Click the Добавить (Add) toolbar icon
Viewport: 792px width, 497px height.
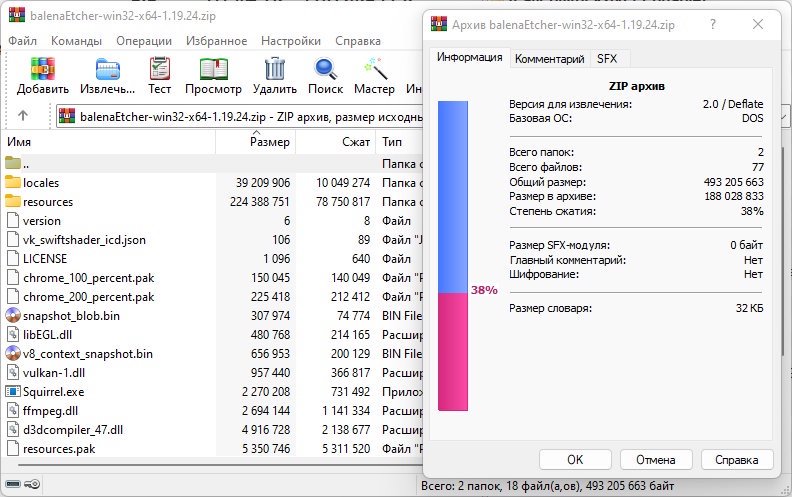[42, 69]
